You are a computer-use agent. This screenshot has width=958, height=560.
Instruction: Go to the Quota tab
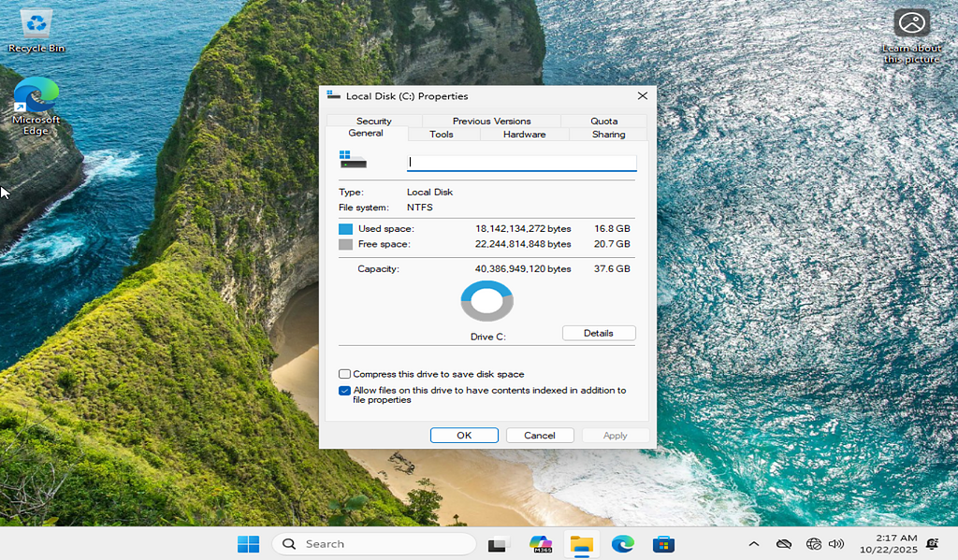(603, 122)
